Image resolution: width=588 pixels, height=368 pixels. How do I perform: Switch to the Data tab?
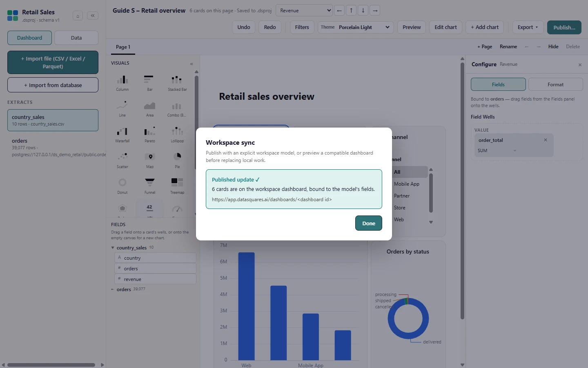click(76, 38)
